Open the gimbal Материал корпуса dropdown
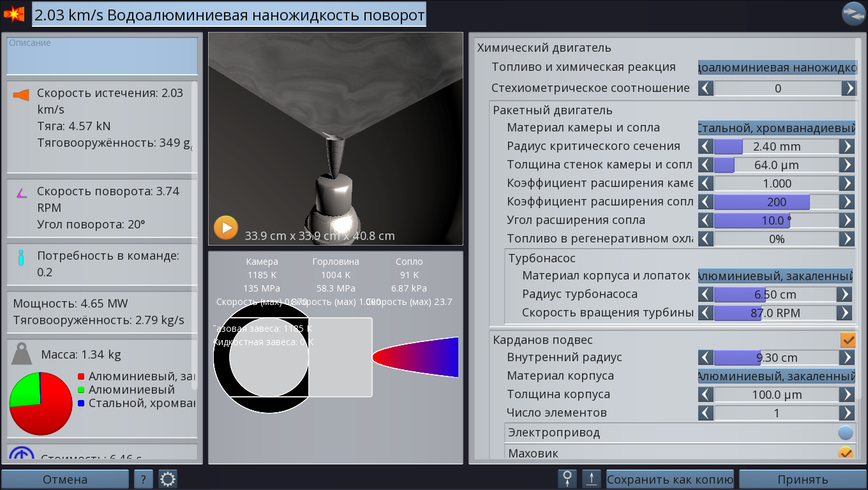Viewport: 868px width, 490px height. (x=777, y=376)
